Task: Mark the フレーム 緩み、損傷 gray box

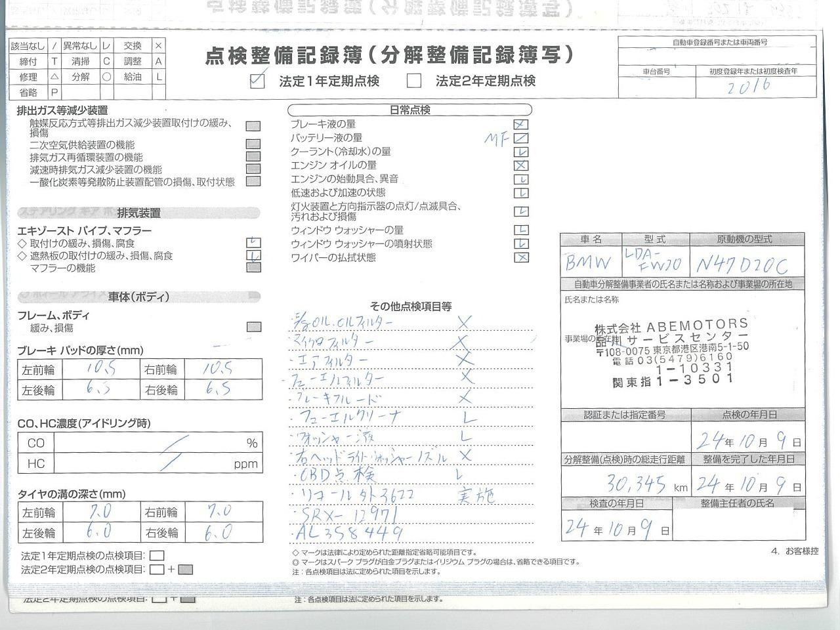Action: 253,327
